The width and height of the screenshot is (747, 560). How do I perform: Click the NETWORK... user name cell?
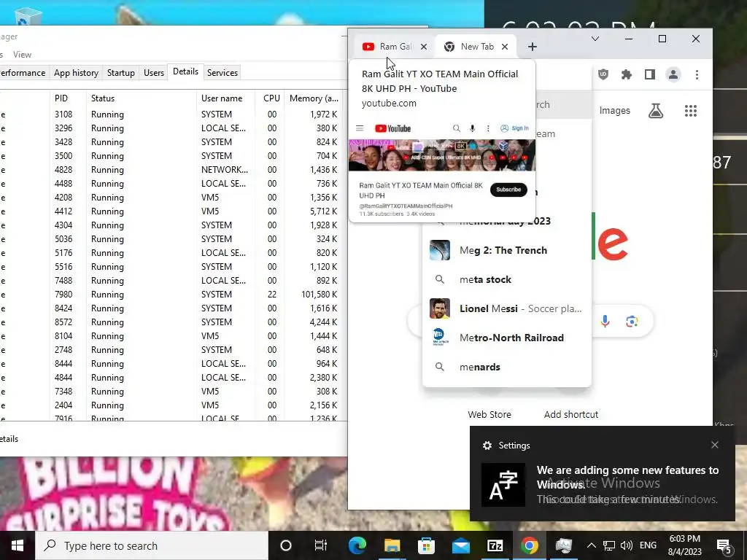(x=225, y=169)
